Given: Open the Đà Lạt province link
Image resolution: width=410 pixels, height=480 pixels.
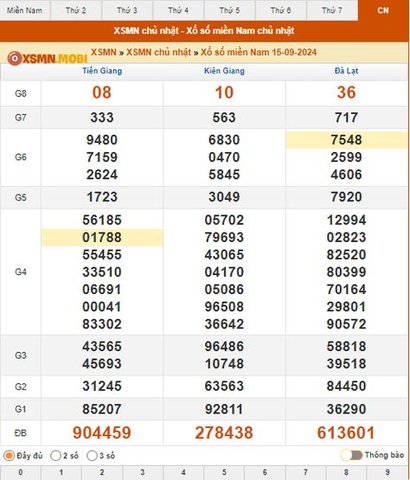Looking at the screenshot, I should coord(346,71).
